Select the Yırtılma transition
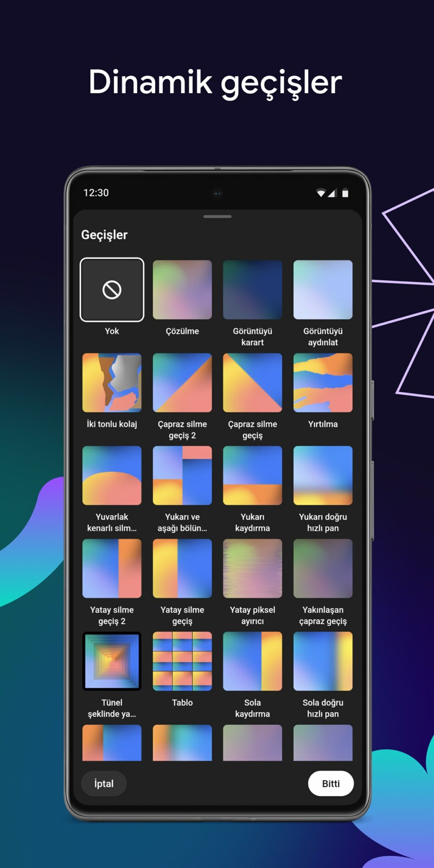Image resolution: width=434 pixels, height=868 pixels. coord(323,383)
